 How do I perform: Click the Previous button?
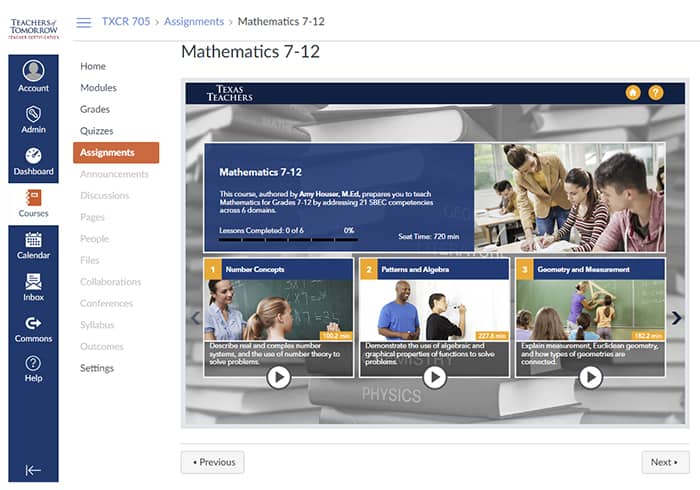tap(212, 462)
